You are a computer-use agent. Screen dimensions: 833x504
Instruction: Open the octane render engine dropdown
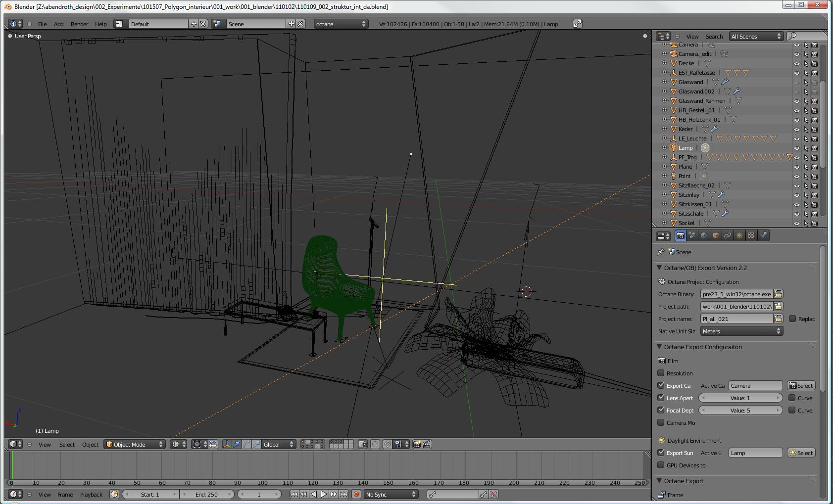coord(342,24)
